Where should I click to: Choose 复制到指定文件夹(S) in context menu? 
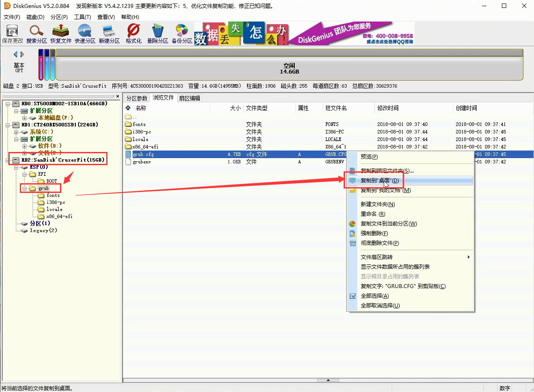(x=410, y=171)
